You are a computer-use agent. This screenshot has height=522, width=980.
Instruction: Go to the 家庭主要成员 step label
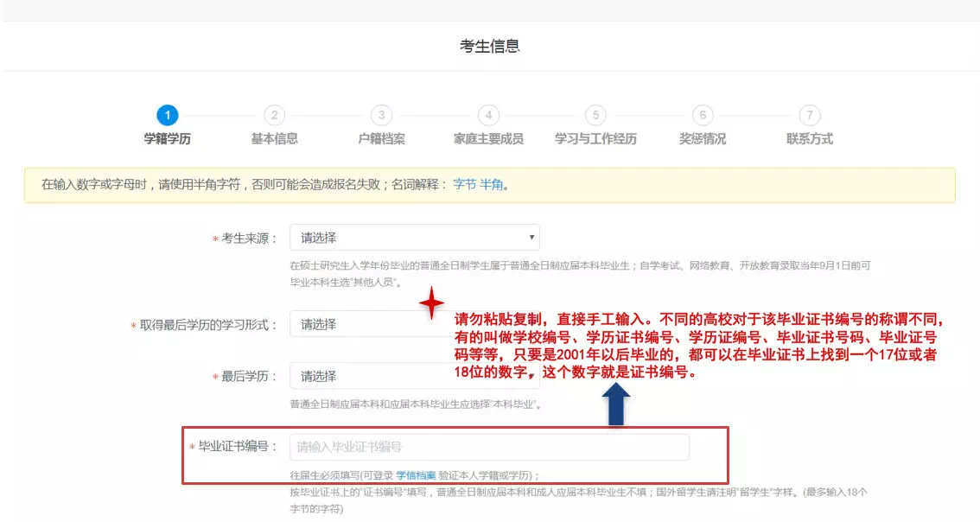pyautogui.click(x=488, y=139)
